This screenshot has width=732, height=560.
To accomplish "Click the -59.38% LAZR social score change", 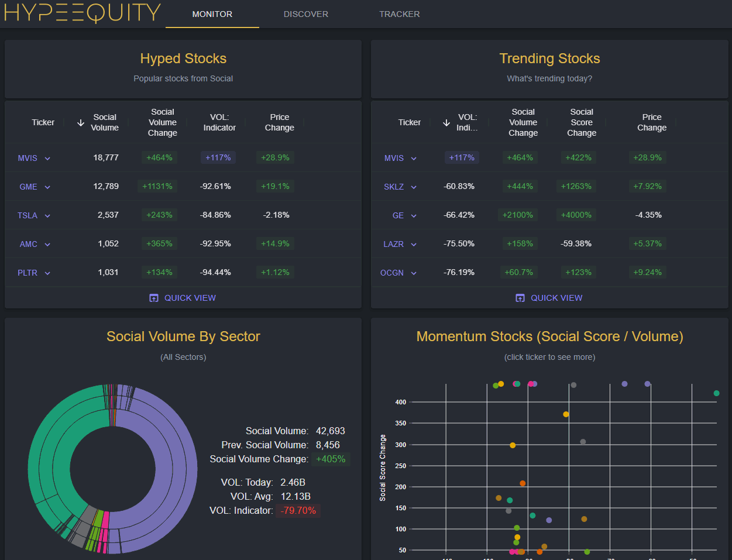I will (x=576, y=243).
